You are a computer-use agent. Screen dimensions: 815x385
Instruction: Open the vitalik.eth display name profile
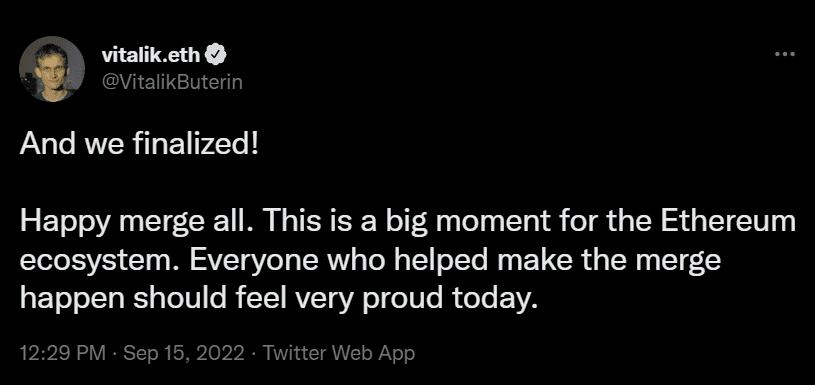[x=151, y=54]
